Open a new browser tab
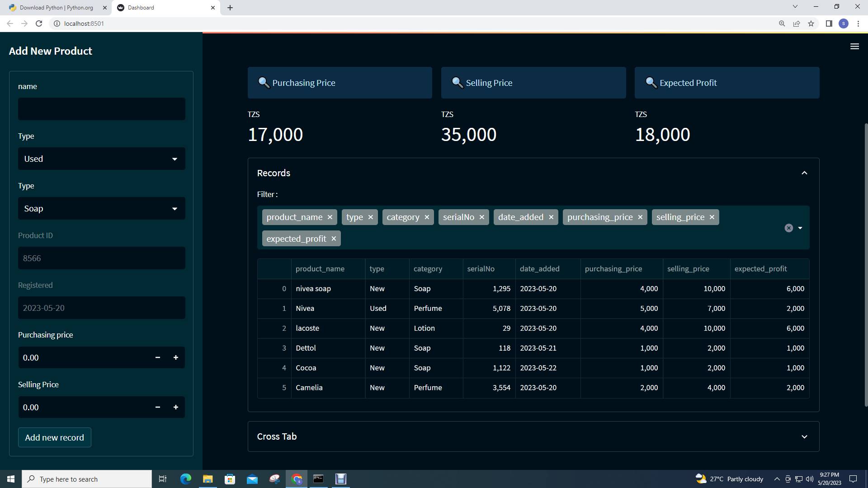This screenshot has height=488, width=868. point(230,8)
